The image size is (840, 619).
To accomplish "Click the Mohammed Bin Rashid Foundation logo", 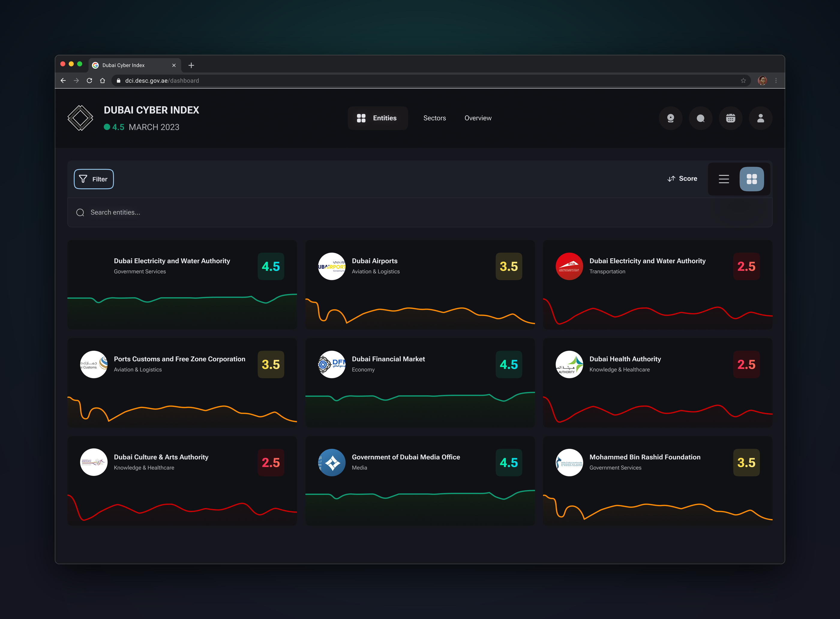I will tap(569, 462).
